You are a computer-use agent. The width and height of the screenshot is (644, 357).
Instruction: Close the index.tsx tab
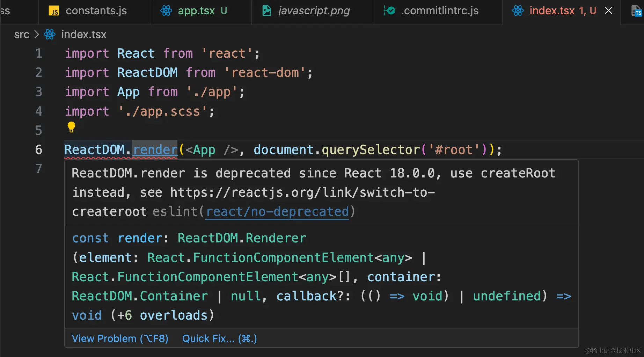[x=608, y=11]
